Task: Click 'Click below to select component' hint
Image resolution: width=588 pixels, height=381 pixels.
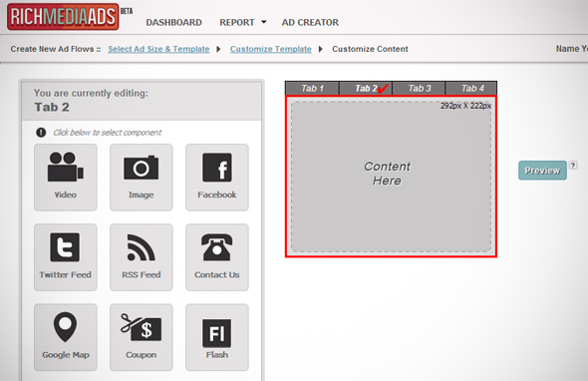Action: [108, 133]
